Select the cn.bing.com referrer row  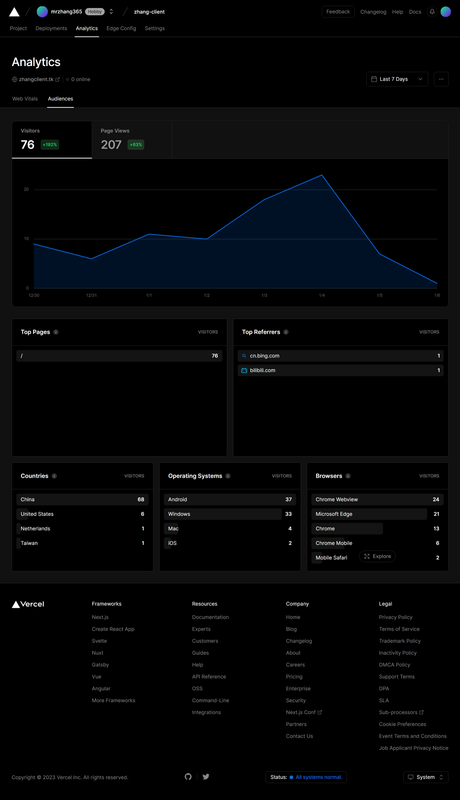pos(341,356)
